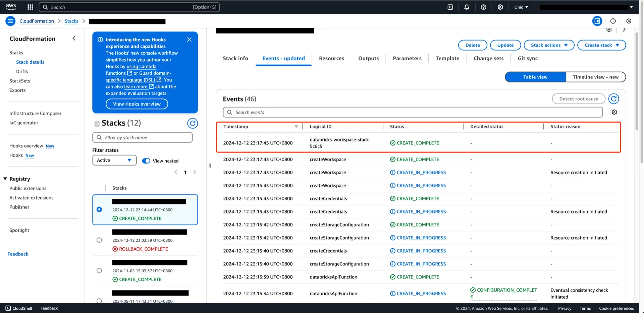Image resolution: width=644 pixels, height=313 pixels.
Task: Open Exports in the side navigation
Action: pyautogui.click(x=17, y=90)
